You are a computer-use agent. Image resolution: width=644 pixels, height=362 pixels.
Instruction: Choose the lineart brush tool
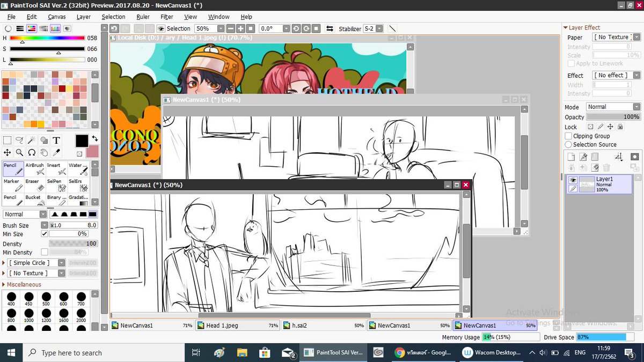coord(56,169)
